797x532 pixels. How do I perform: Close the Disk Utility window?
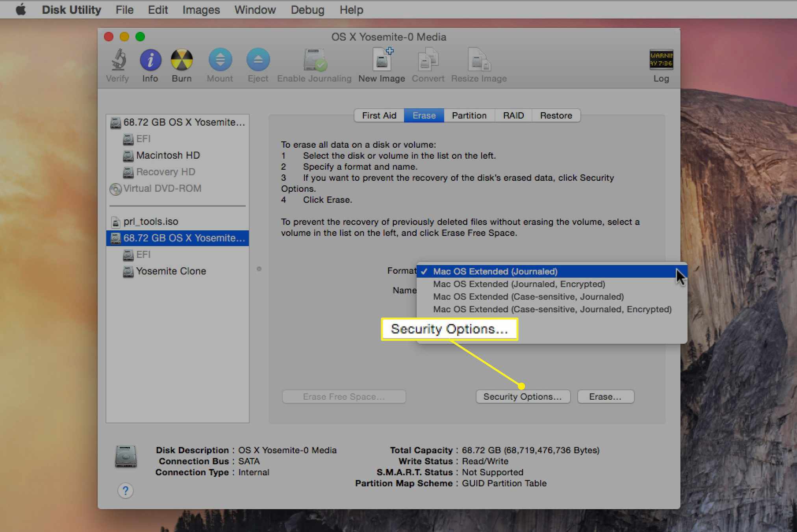pyautogui.click(x=109, y=37)
